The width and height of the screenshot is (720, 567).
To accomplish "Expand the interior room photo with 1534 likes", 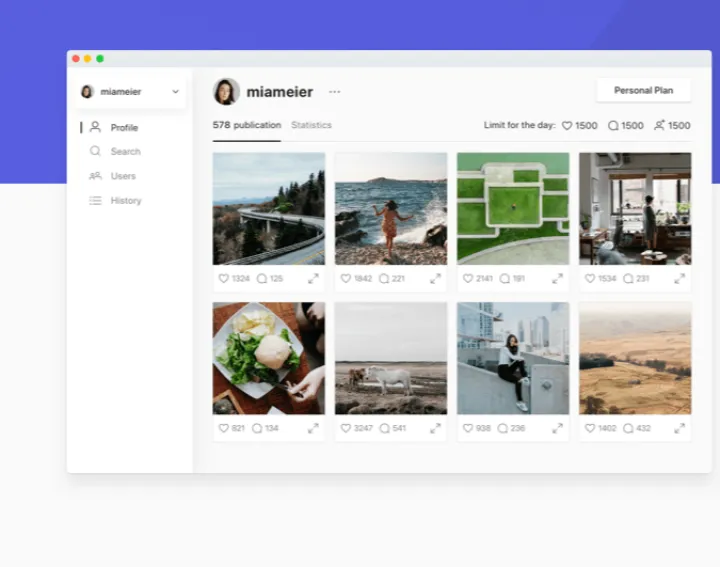I will [x=679, y=279].
